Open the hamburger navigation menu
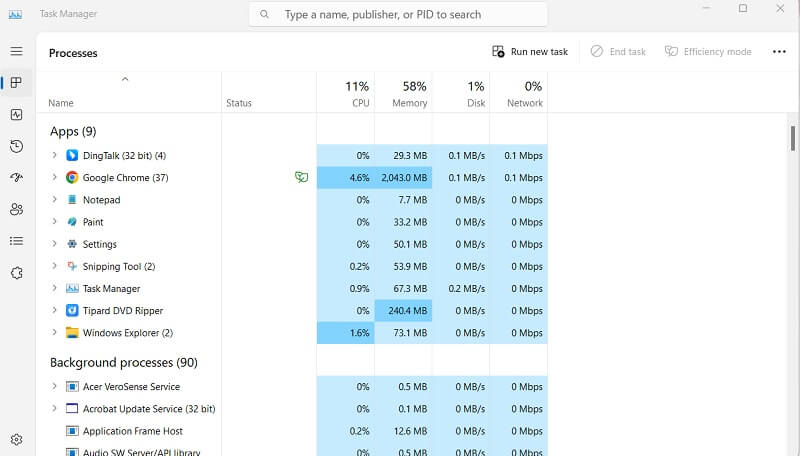This screenshot has width=800, height=456. tap(16, 51)
